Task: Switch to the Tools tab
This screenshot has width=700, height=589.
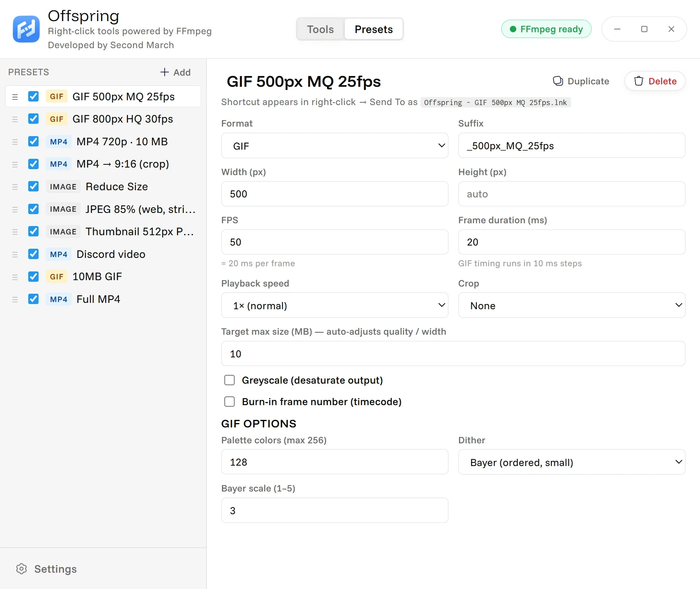Action: 320,29
